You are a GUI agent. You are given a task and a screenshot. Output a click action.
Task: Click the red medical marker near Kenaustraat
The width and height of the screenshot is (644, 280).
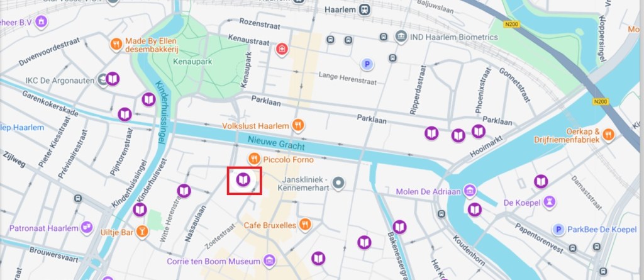[282, 50]
